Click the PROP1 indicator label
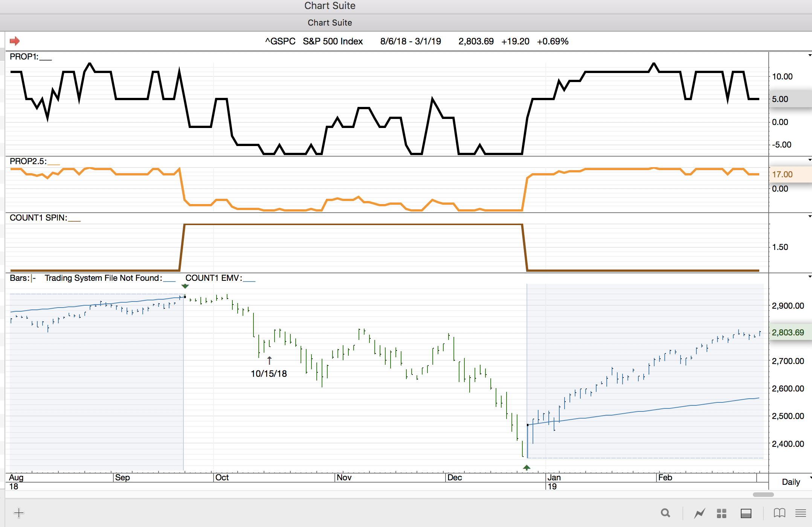This screenshot has width=812, height=527. coord(24,57)
